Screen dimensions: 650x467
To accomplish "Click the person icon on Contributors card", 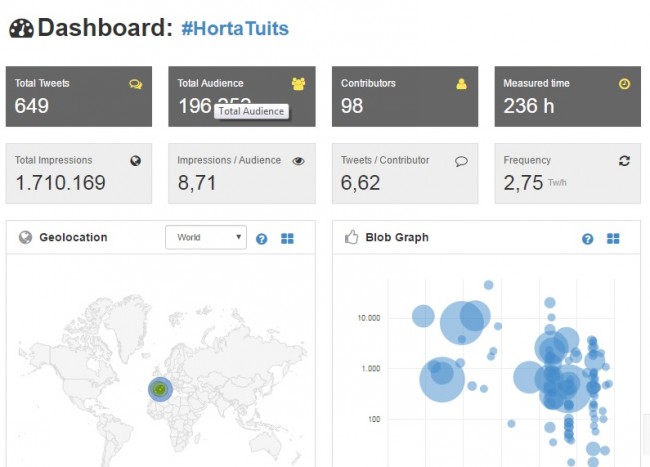I will (x=461, y=84).
